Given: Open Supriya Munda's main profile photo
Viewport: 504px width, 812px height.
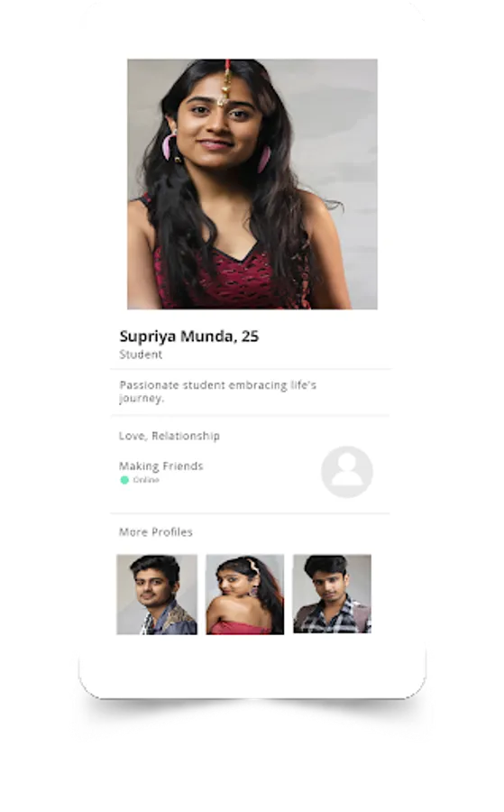Looking at the screenshot, I should [252, 184].
